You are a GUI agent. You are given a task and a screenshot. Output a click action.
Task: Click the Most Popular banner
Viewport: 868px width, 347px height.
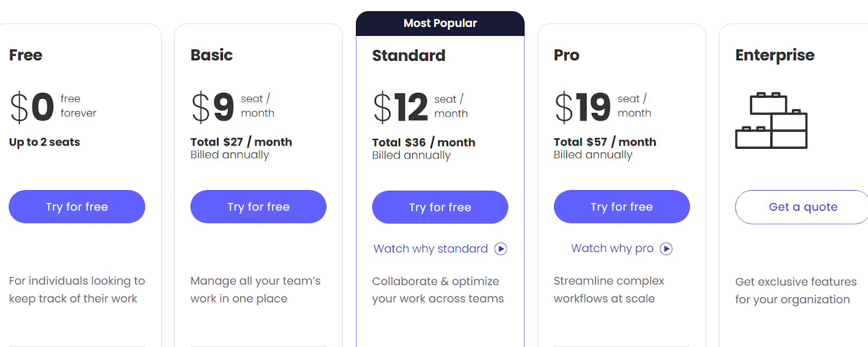pos(440,23)
